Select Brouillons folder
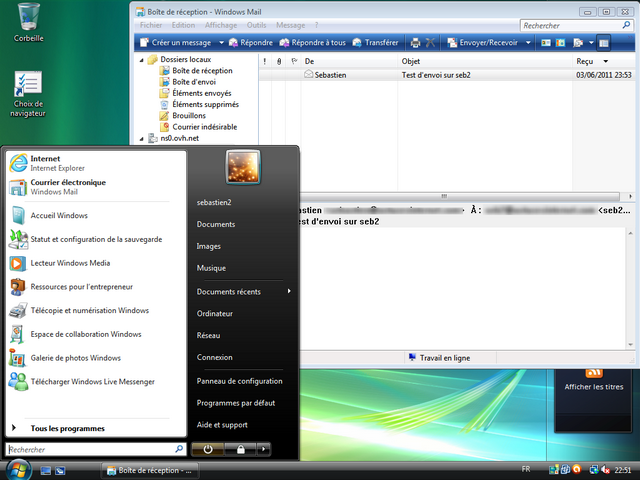This screenshot has height=480, width=640. pyautogui.click(x=183, y=116)
